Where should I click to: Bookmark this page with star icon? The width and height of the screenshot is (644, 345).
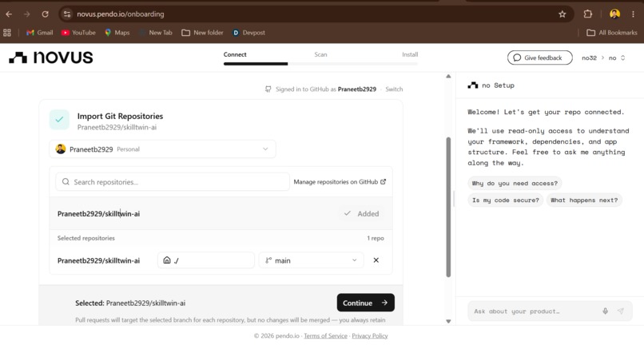tap(563, 14)
